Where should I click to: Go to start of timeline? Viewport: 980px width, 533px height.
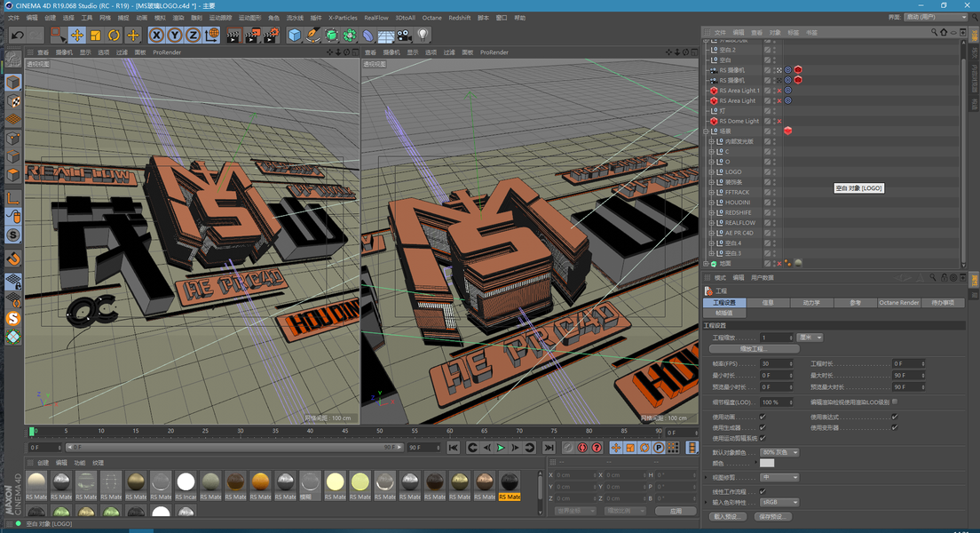(453, 448)
